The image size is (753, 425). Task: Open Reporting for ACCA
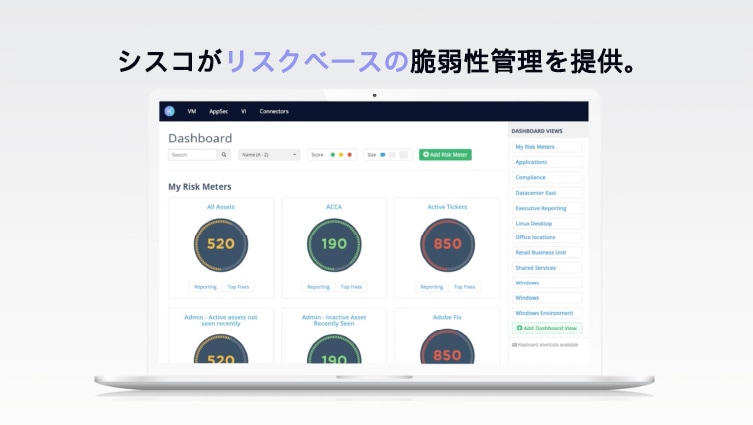point(319,287)
